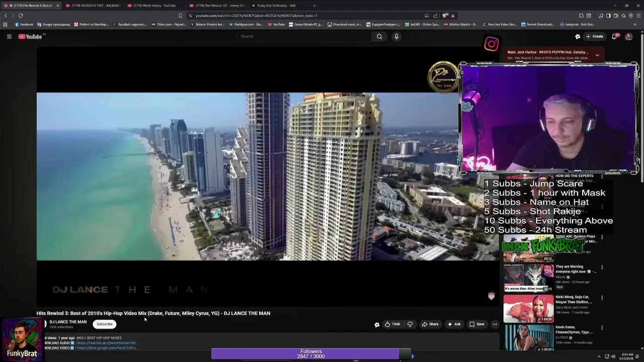This screenshot has width=644, height=362.
Task: Go back with the browser back arrow
Action: [6, 16]
